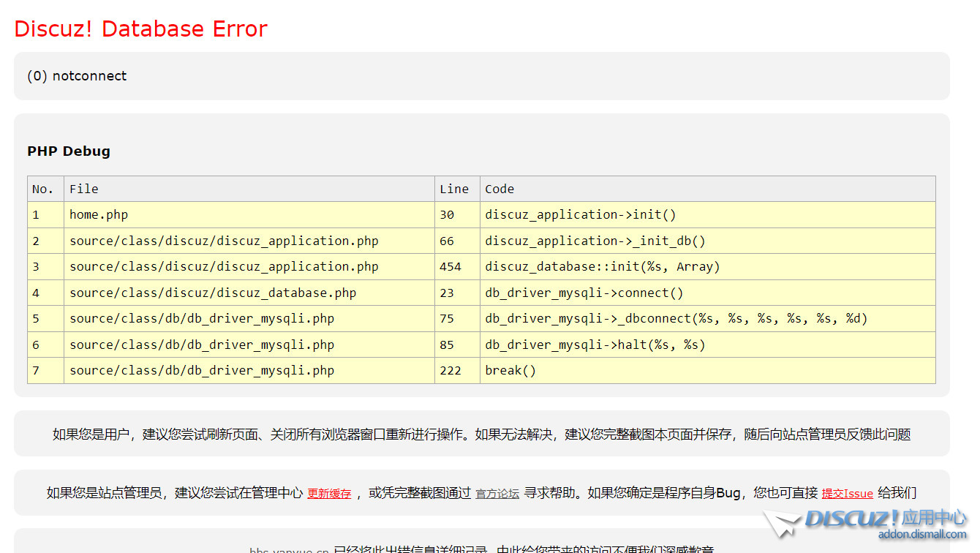Click the Discuz! Database Error heading
The height and width of the screenshot is (553, 980).
pos(140,29)
